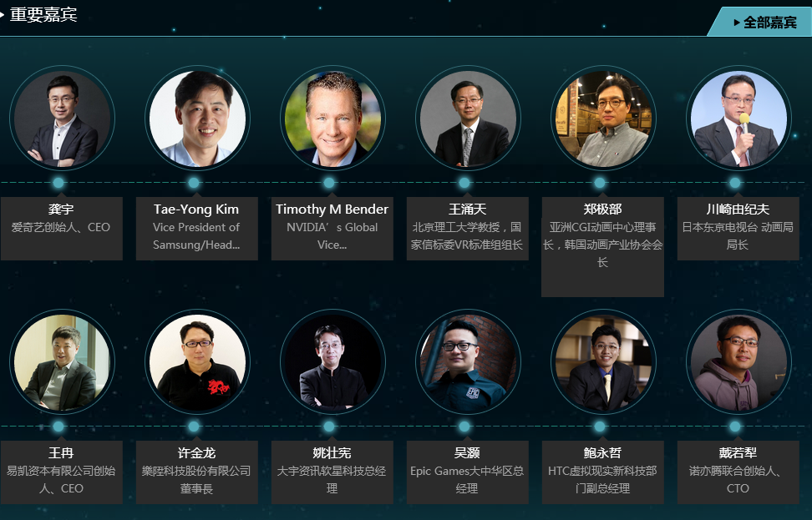Click 吴灏's Epic Games portrait
812x520 pixels.
(x=468, y=362)
